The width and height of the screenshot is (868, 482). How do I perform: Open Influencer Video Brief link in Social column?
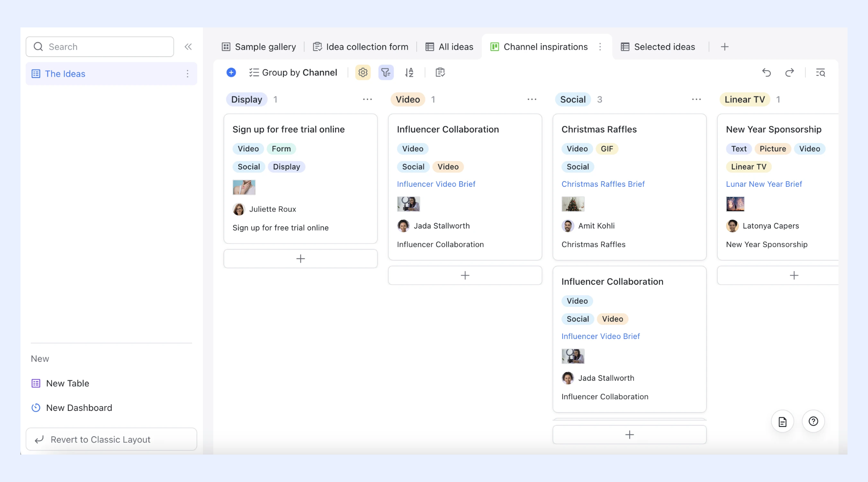[600, 336]
